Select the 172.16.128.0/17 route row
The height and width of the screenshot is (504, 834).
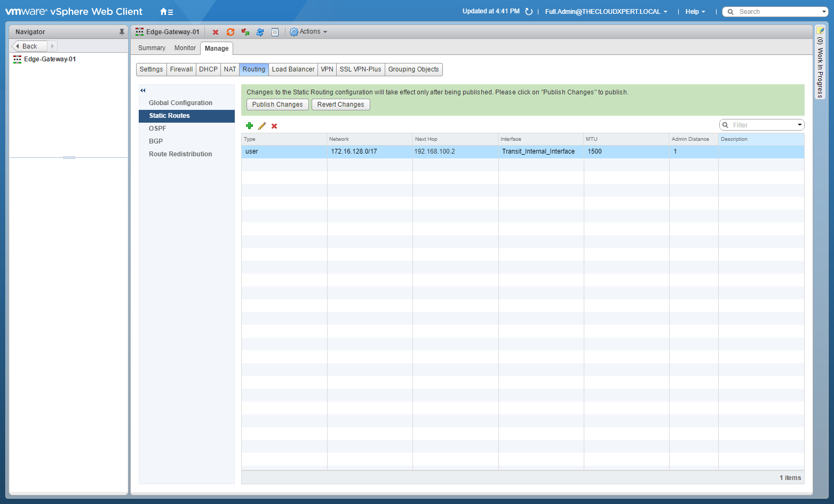click(x=354, y=151)
